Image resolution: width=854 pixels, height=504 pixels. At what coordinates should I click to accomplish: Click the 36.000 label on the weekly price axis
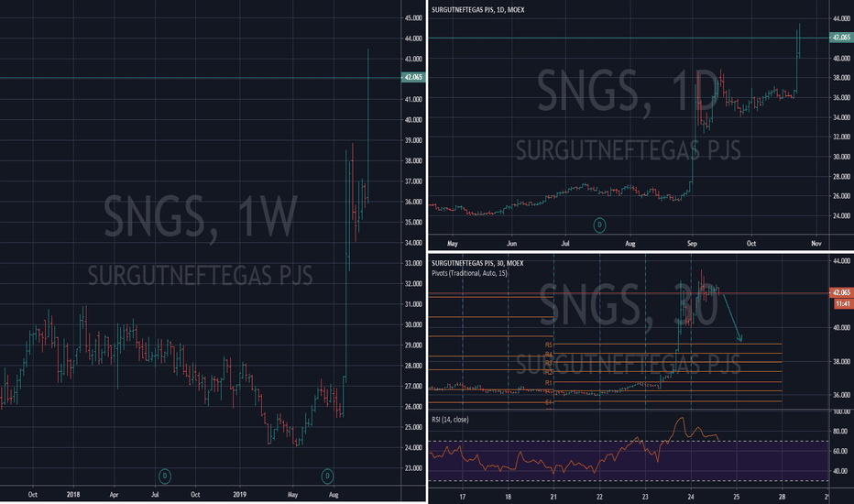point(413,202)
